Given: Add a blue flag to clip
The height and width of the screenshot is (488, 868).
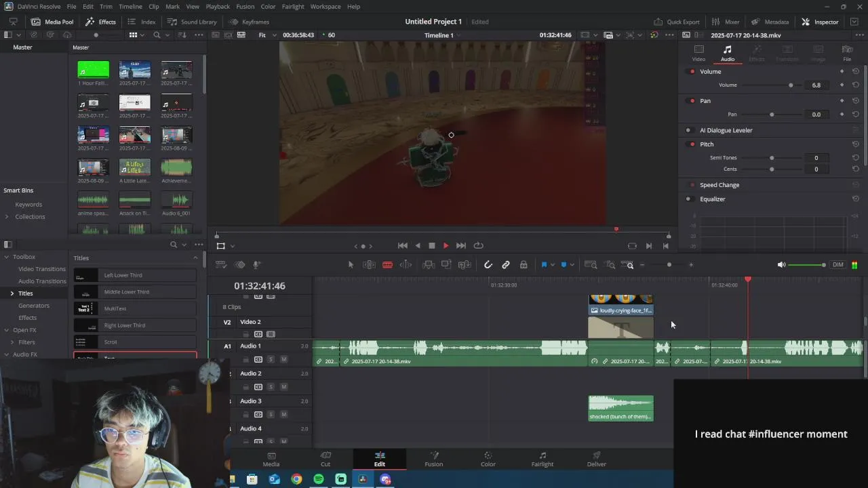Looking at the screenshot, I should pos(544,265).
